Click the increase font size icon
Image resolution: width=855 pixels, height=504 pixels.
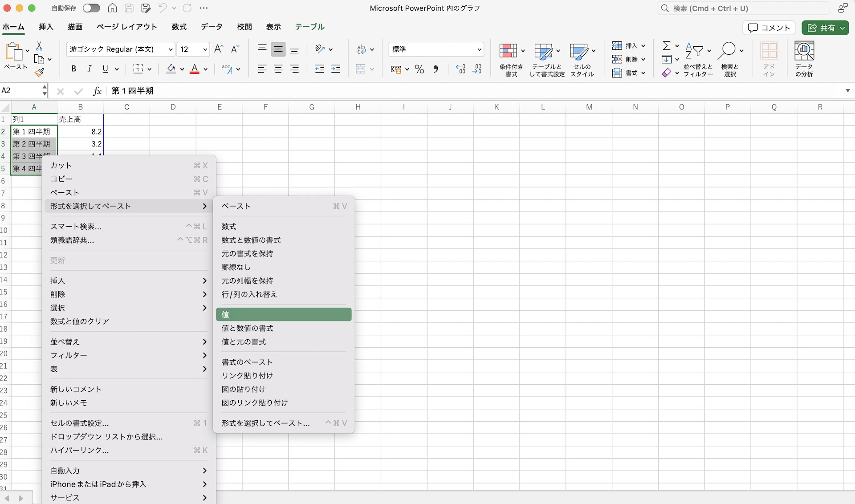pos(219,49)
